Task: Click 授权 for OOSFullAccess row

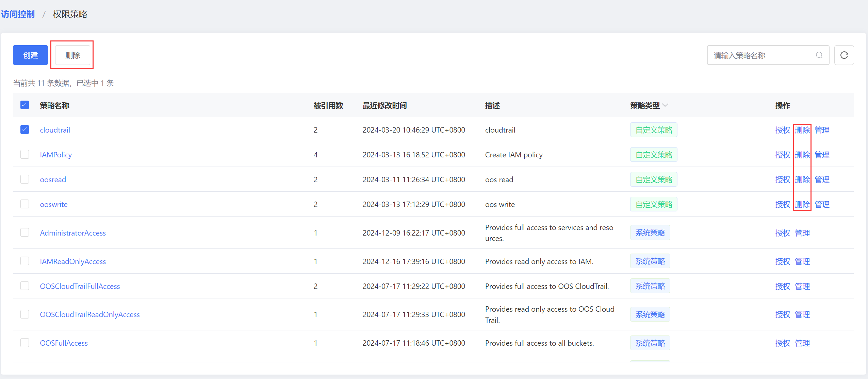Action: (x=783, y=343)
